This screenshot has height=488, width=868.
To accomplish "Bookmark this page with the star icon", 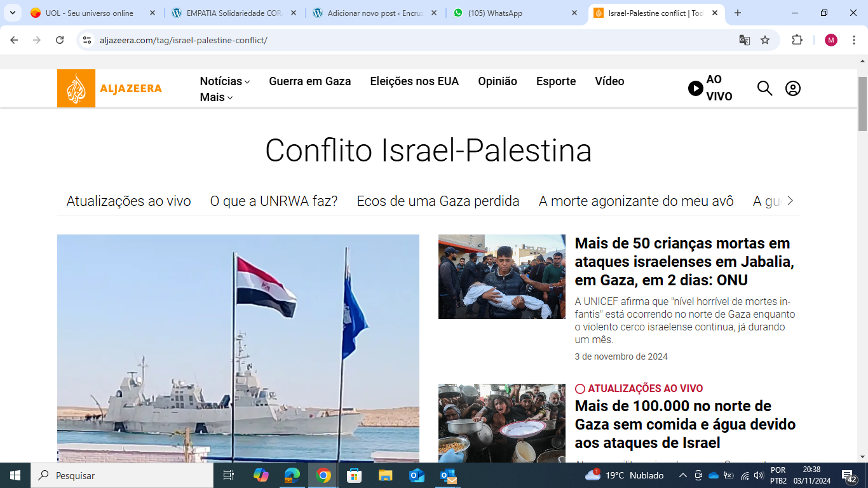I will (765, 40).
